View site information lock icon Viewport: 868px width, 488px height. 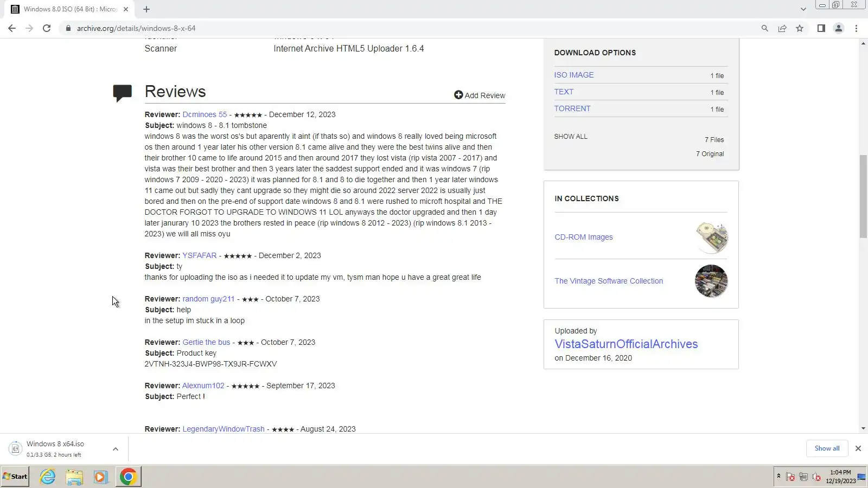68,28
